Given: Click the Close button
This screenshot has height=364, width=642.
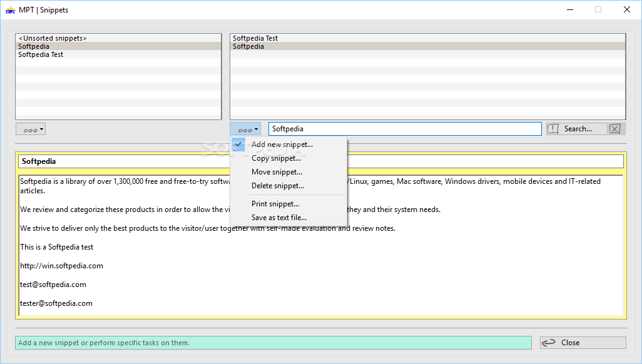Looking at the screenshot, I should [583, 343].
